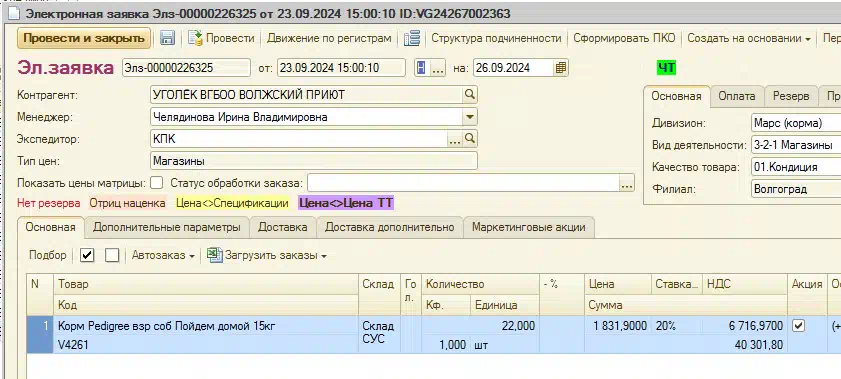The height and width of the screenshot is (379, 841).
Task: Open the subordination structure tree icon
Action: pyautogui.click(x=412, y=38)
